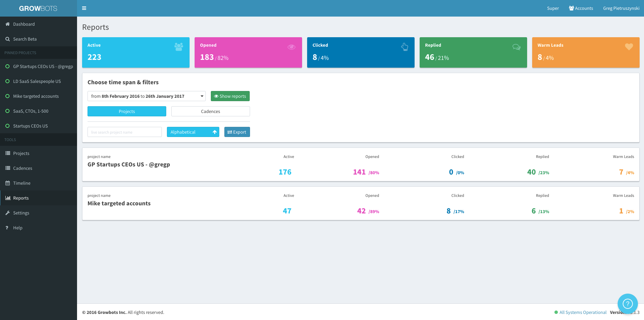This screenshot has width=644, height=320.
Task: Toggle the sidebar with the hamburger icon
Action: (84, 8)
